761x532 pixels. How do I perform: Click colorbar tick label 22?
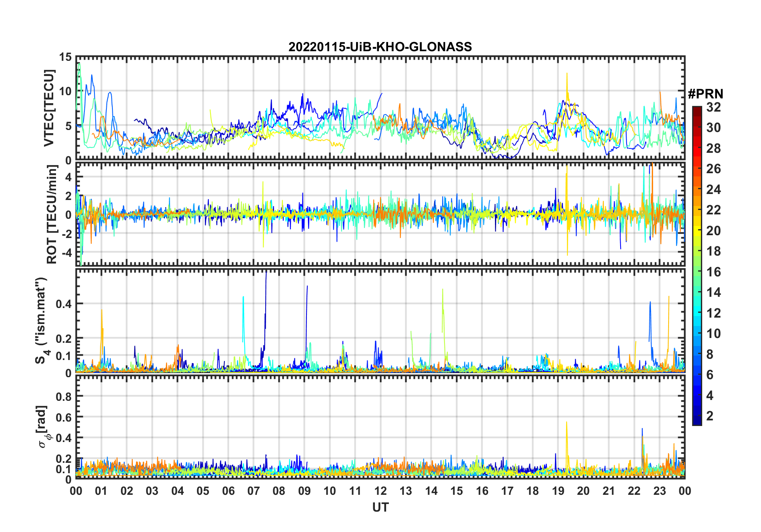[713, 210]
